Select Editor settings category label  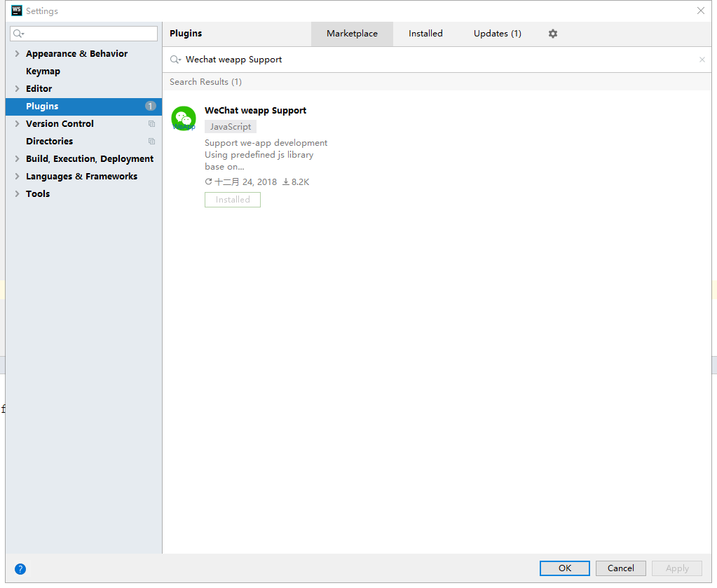[x=39, y=89]
